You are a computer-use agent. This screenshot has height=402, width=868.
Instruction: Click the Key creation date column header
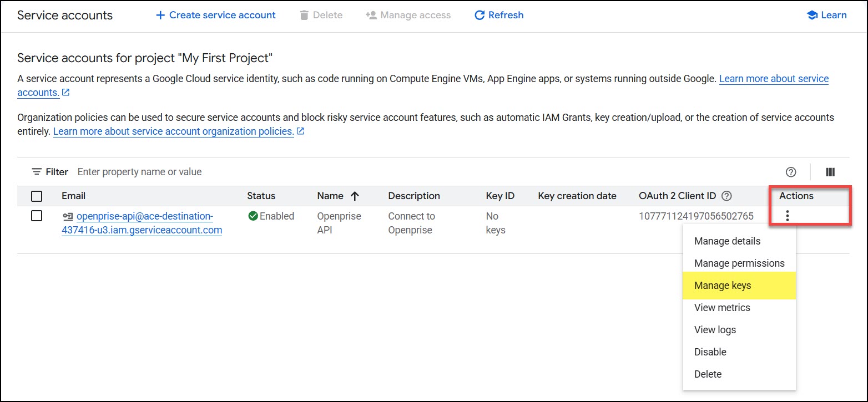click(577, 196)
